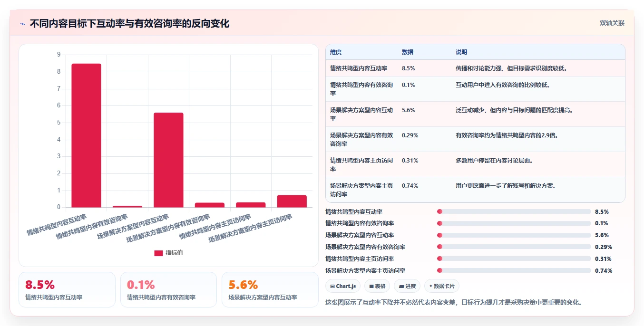The image size is (644, 326).
Task: Click the table cell reading 0.74%
Action: coord(410,185)
